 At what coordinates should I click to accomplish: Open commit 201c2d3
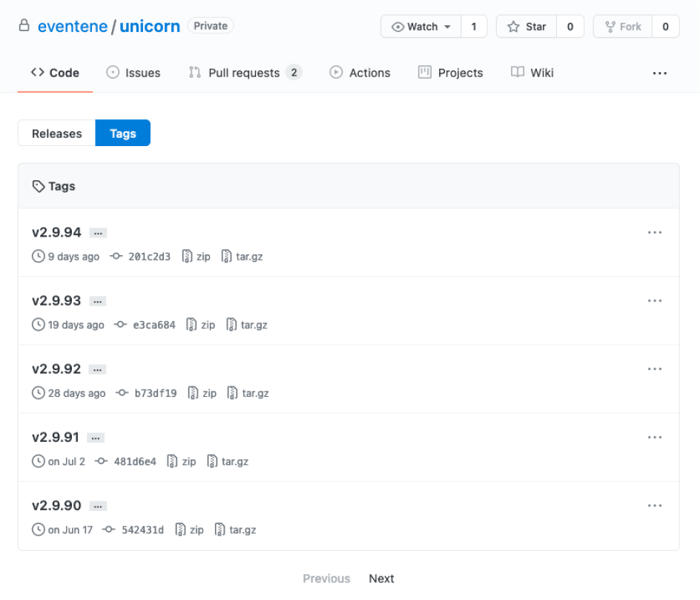(149, 257)
